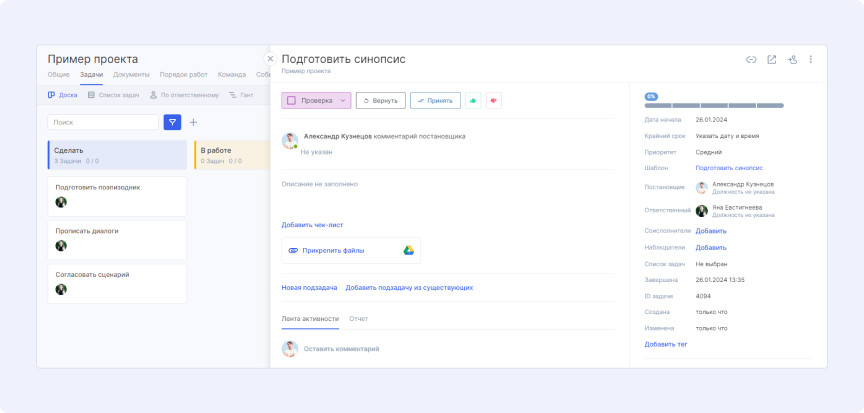Click paperclip attach icon
This screenshot has width=864, height=413.
(293, 251)
